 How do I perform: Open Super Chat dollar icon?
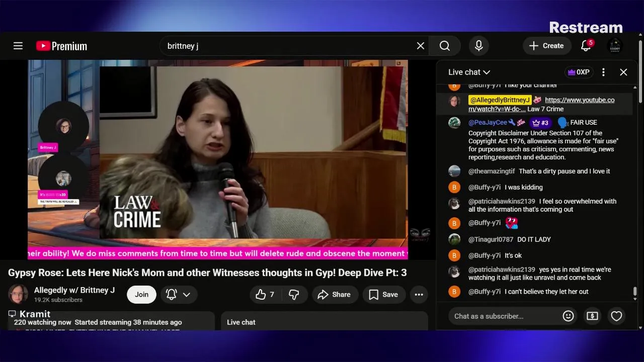[x=592, y=316]
